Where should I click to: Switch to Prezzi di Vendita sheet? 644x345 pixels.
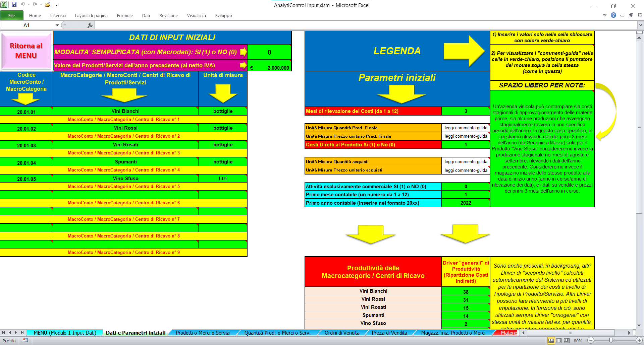(x=389, y=333)
